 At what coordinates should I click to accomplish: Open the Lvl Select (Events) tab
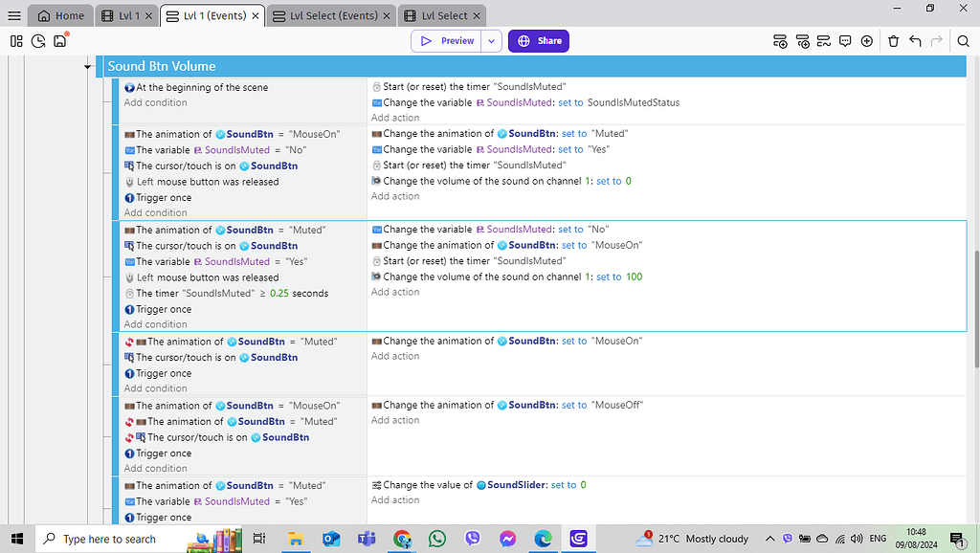[x=332, y=15]
